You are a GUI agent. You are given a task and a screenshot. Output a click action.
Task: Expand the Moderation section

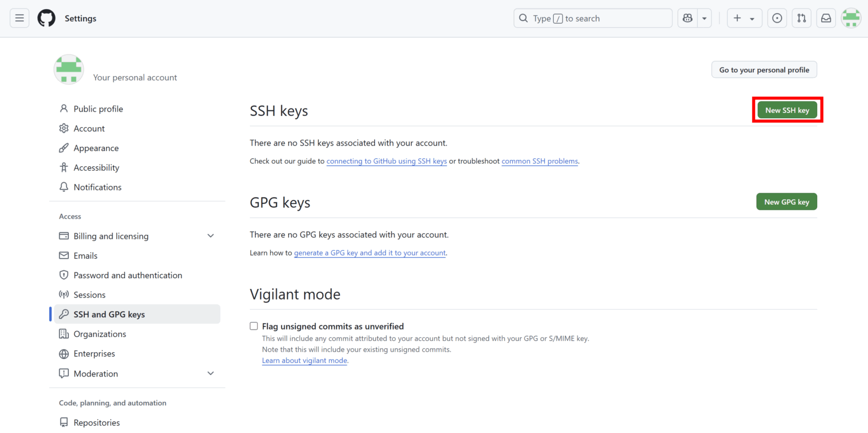pyautogui.click(x=210, y=373)
